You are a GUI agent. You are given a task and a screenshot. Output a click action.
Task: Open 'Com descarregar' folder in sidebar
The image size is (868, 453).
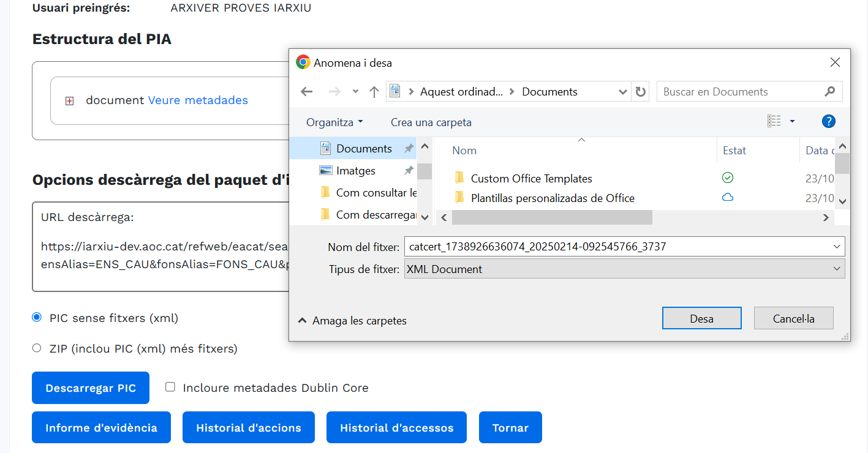click(x=376, y=215)
